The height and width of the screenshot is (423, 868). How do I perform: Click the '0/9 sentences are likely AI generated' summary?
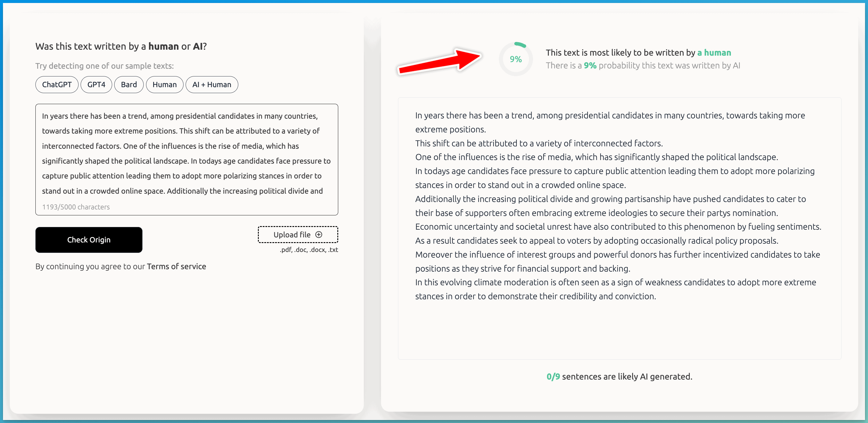pos(619,377)
